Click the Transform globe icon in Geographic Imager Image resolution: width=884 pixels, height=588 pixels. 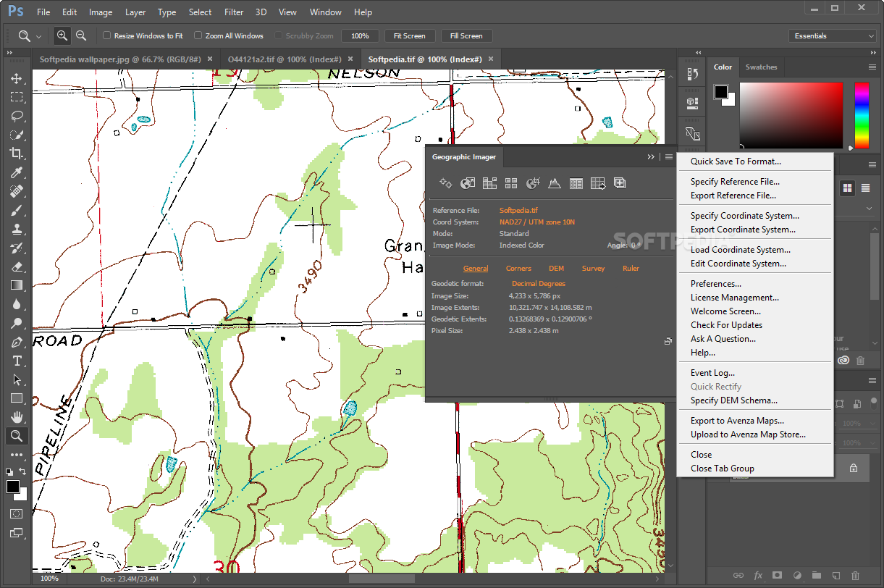pos(468,183)
